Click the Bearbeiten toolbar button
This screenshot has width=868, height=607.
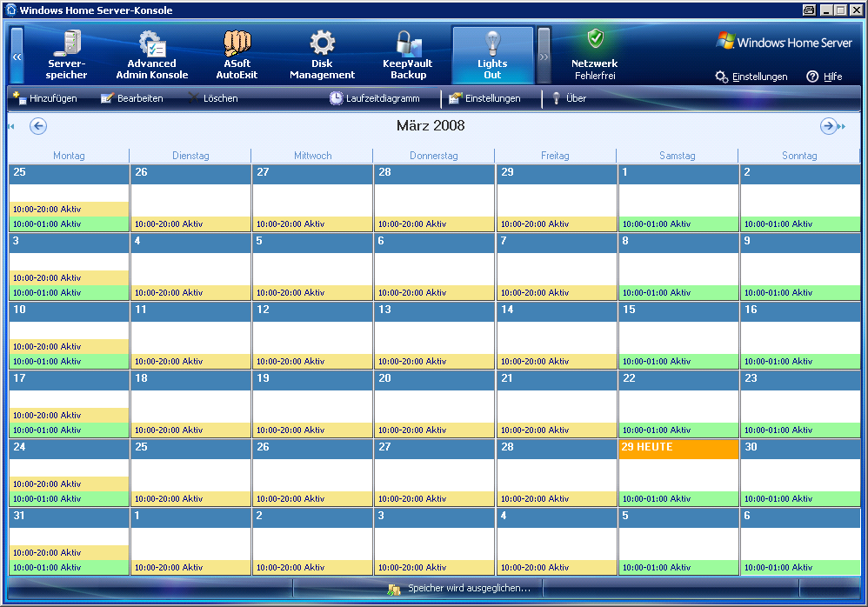point(131,98)
